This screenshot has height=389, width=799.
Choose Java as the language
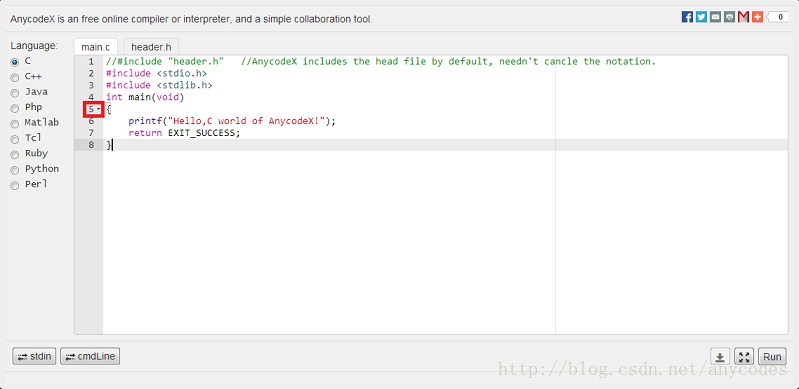[x=15, y=93]
